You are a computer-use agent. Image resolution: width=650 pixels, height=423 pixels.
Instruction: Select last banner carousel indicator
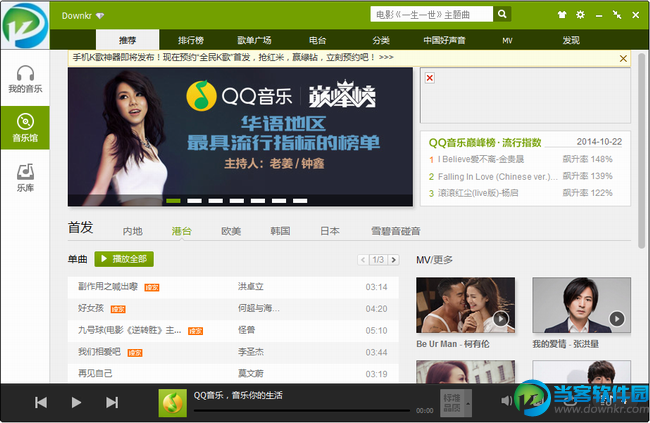point(300,201)
